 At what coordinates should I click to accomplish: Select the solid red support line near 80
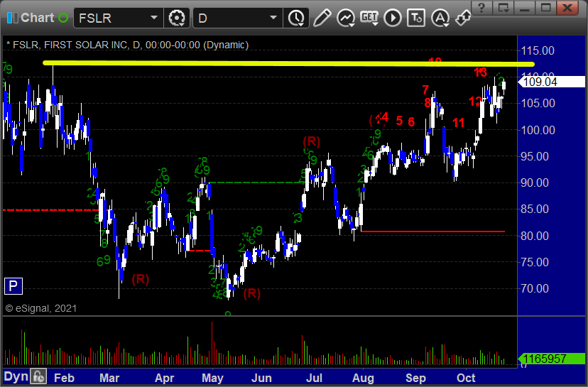[x=432, y=231]
